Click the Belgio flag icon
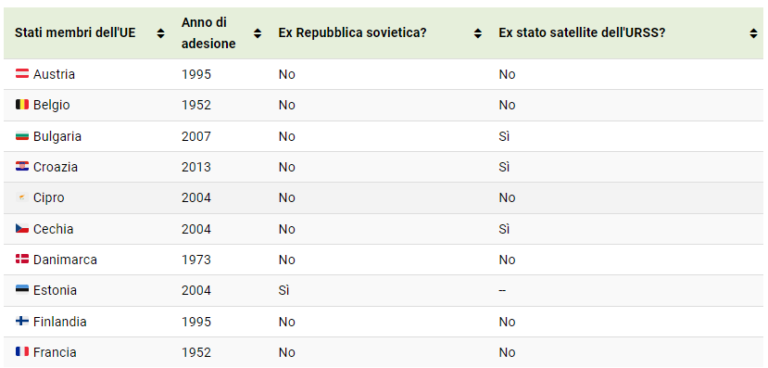Image resolution: width=768 pixels, height=368 pixels. click(x=22, y=105)
